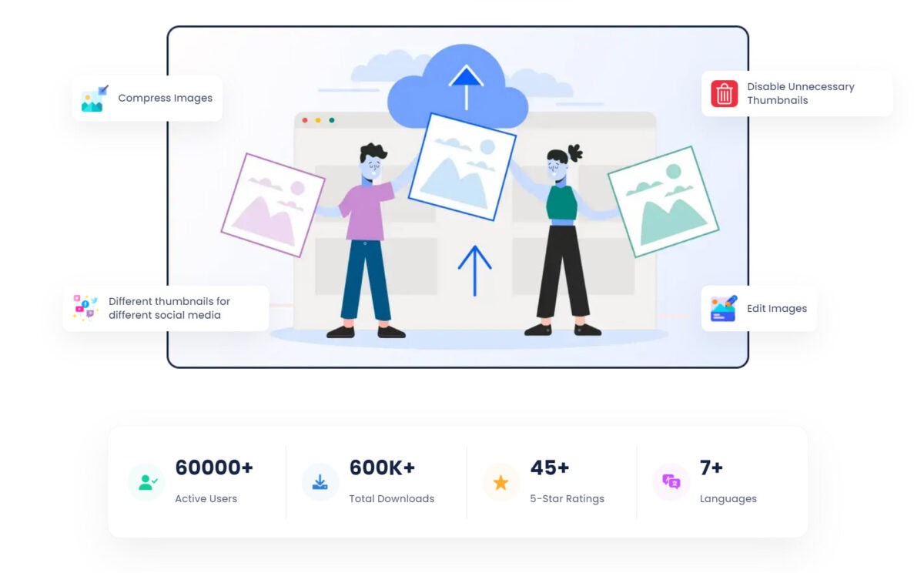Screen dimensions: 924x573
Task: Click the purple Languages chat icon
Action: [x=670, y=482]
